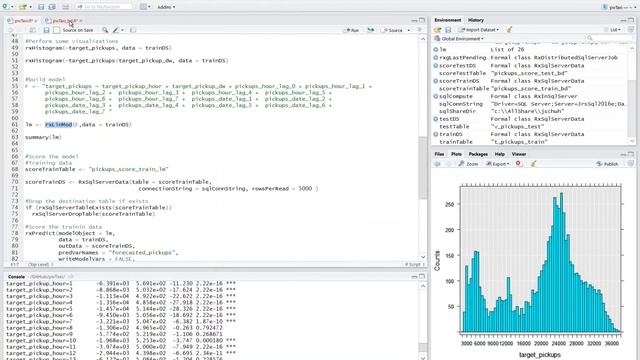Go to previous plot arrow
Viewport: 640px width, 360px height.
click(x=438, y=164)
